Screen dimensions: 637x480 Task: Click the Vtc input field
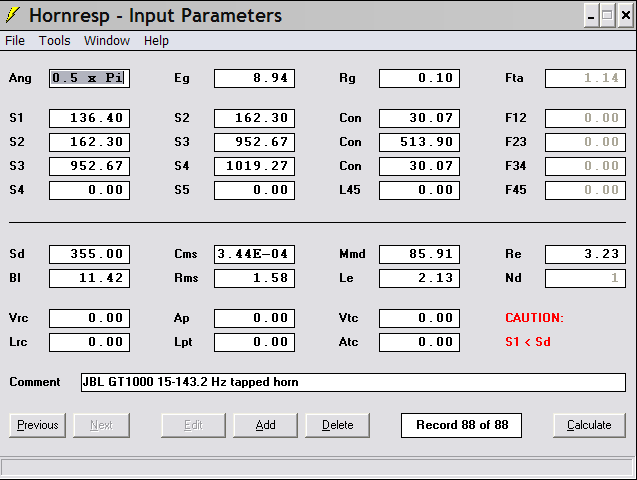419,318
